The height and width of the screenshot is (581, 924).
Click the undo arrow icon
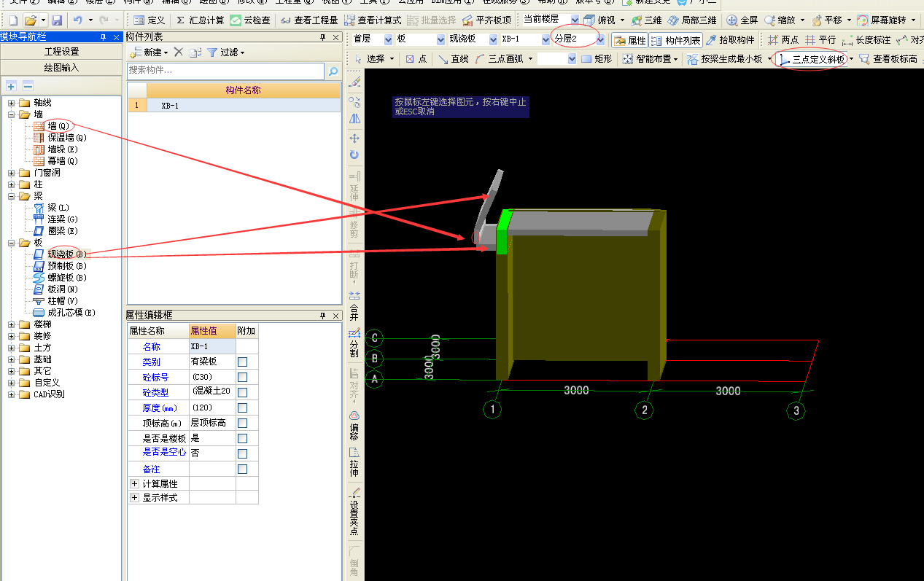tap(78, 20)
